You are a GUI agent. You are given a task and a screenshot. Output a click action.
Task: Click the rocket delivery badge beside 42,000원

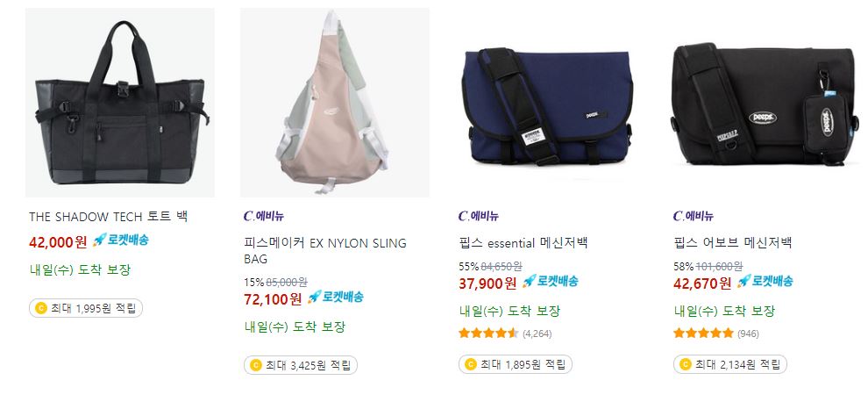[x=121, y=240]
